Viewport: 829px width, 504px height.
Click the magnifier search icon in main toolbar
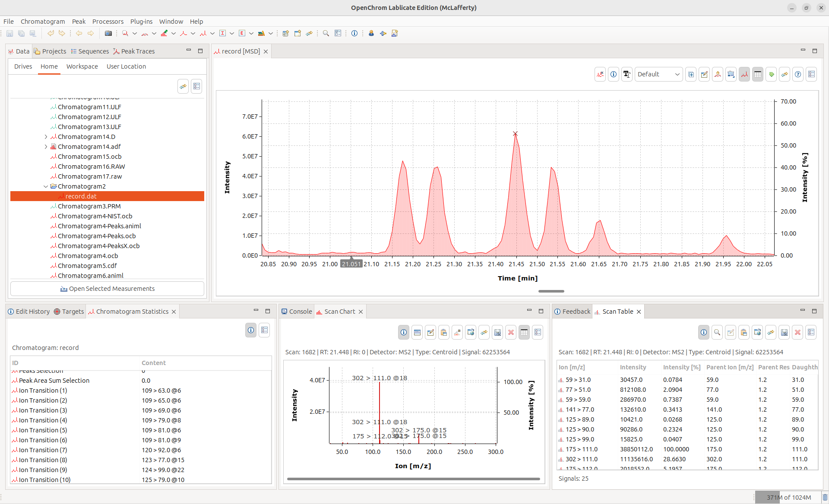pos(326,33)
